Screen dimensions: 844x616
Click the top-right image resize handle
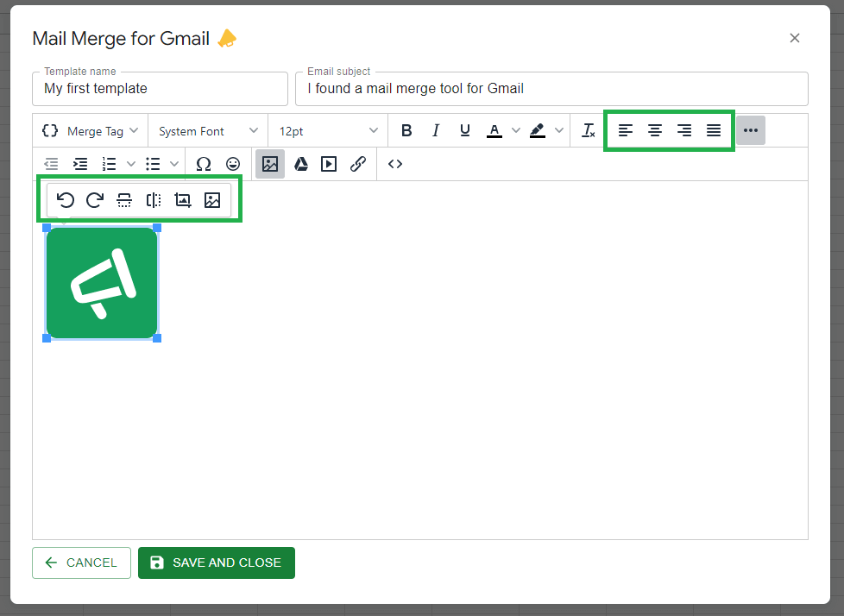tap(157, 228)
